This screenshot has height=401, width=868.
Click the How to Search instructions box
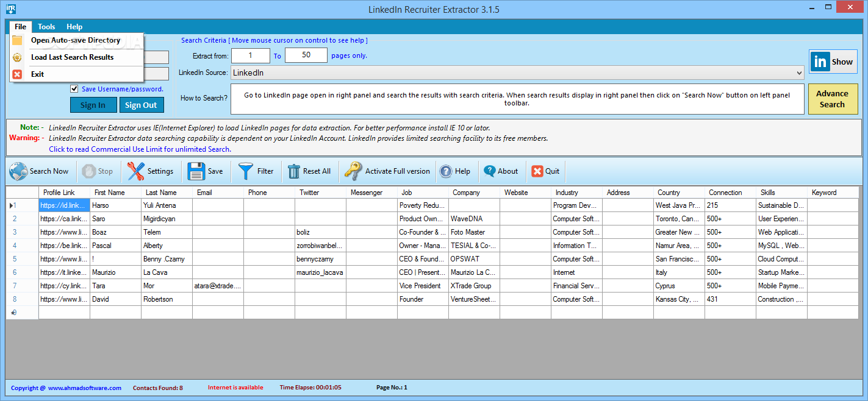517,99
